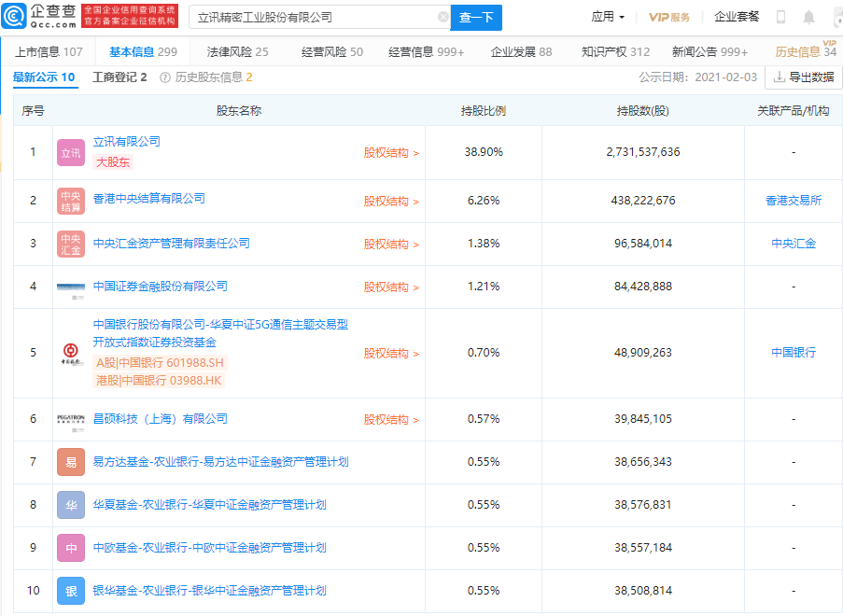This screenshot has height=616, width=843.
Task: Click the help icon beside 历史股东信息
Action: [x=165, y=78]
